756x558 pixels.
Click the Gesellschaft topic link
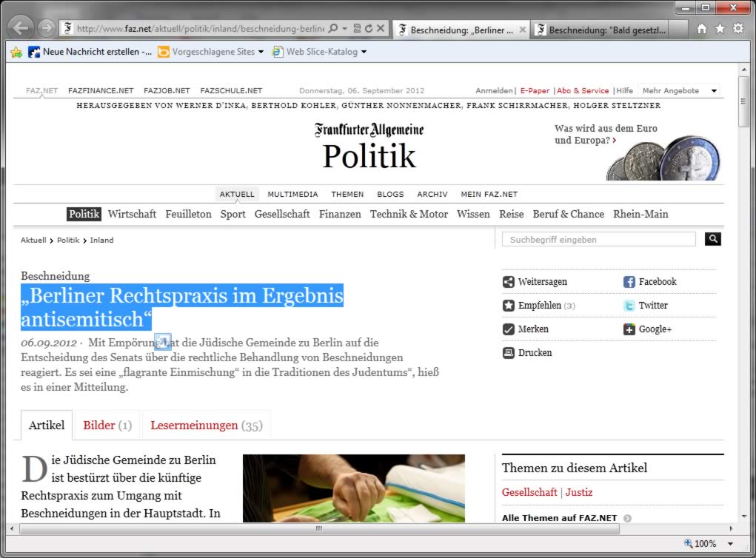click(529, 492)
